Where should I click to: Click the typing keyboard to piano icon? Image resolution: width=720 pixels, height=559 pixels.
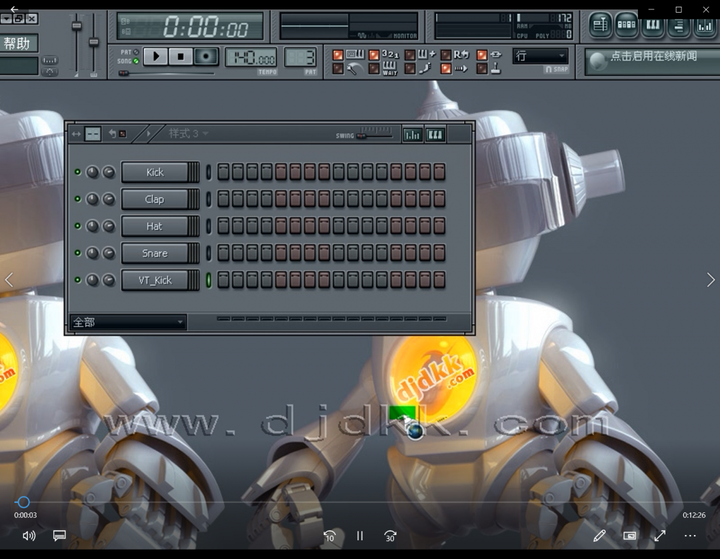[x=355, y=55]
